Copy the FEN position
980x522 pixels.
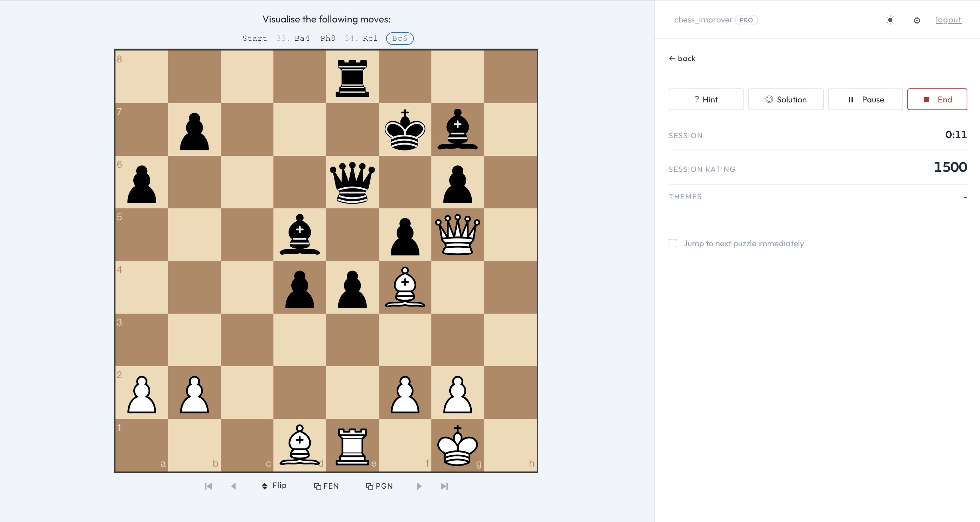(326, 486)
